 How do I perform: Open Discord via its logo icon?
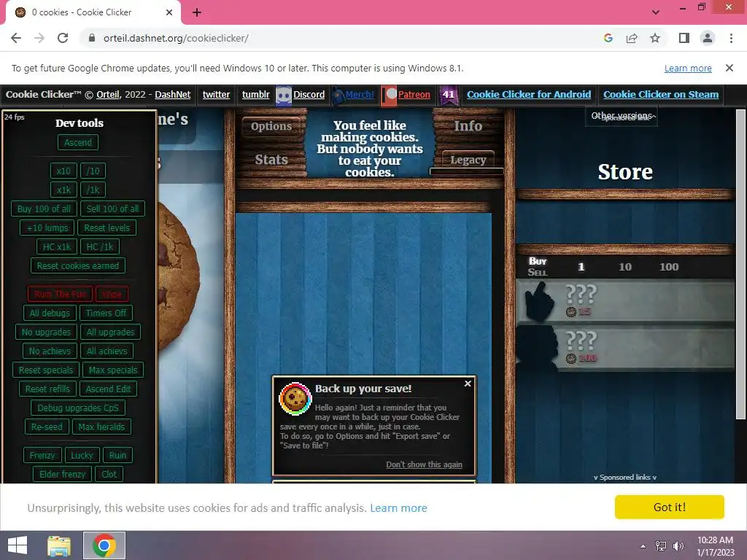[284, 96]
